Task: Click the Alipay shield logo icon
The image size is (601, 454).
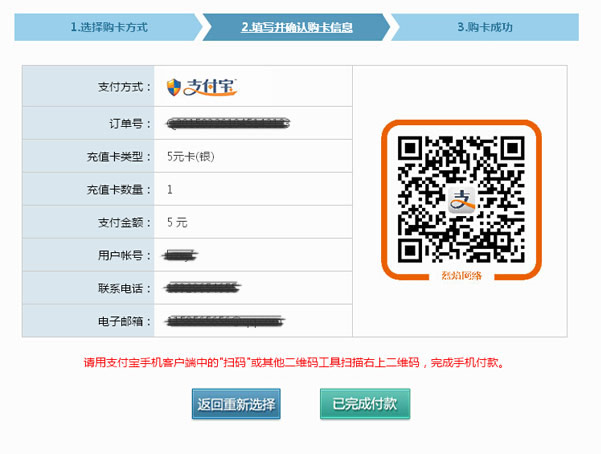Action: [174, 87]
